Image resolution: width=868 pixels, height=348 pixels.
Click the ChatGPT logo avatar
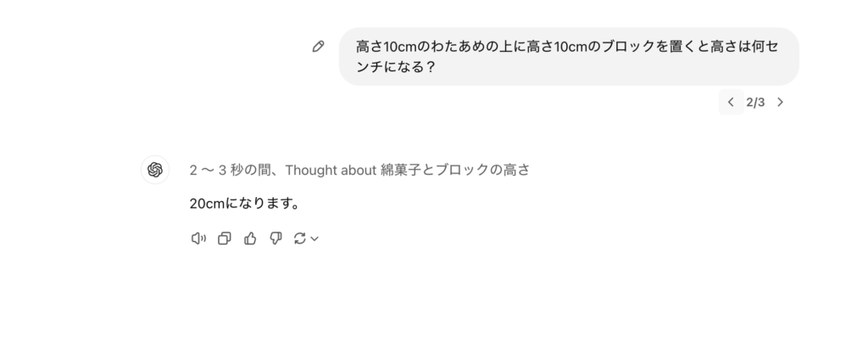(155, 170)
